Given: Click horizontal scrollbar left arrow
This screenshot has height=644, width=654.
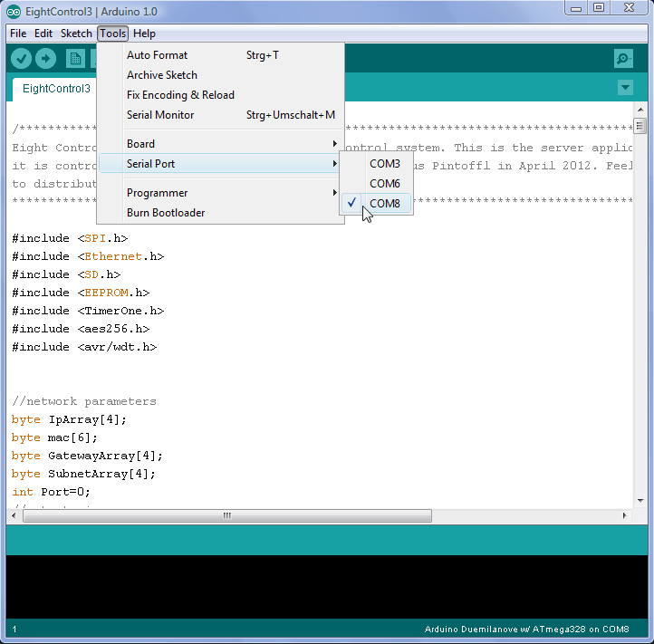Looking at the screenshot, I should click(x=14, y=515).
